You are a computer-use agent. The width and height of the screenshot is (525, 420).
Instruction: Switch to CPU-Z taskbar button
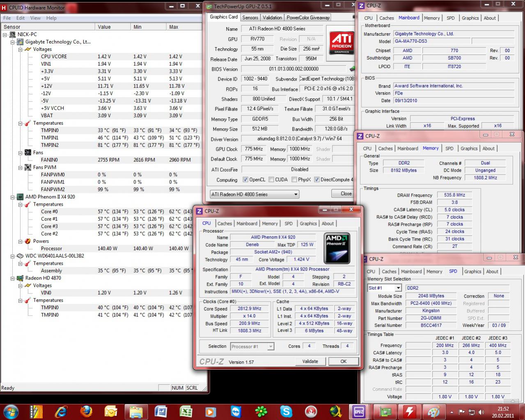point(359,411)
